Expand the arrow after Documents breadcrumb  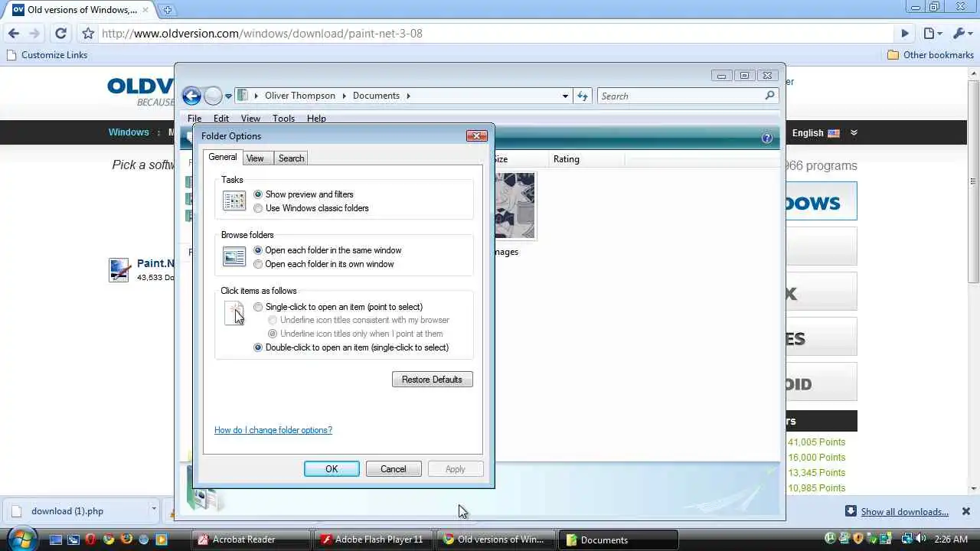409,96
